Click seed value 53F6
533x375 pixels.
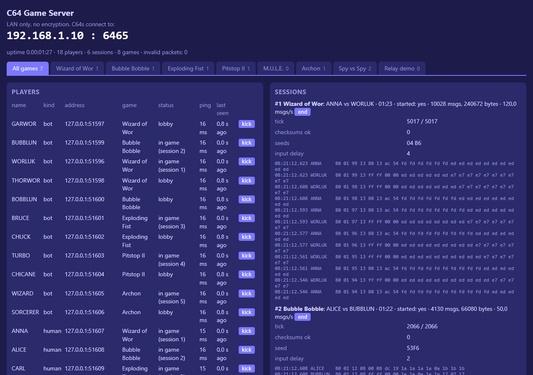click(413, 348)
